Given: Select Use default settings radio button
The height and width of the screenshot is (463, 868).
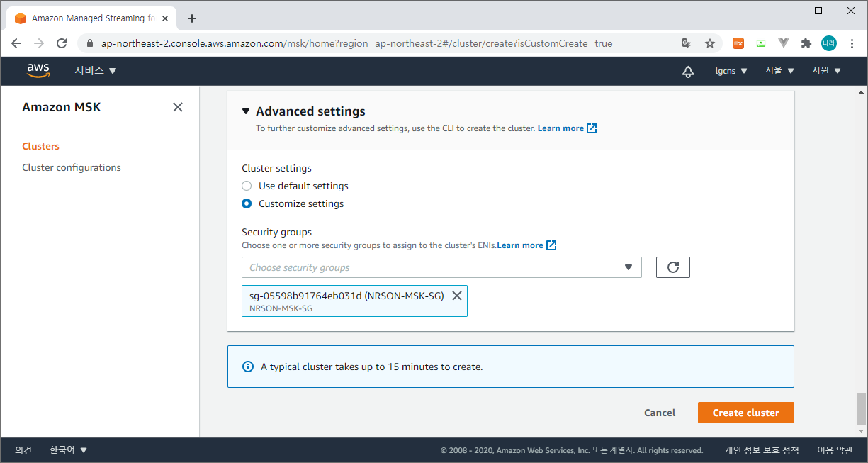Looking at the screenshot, I should 247,186.
